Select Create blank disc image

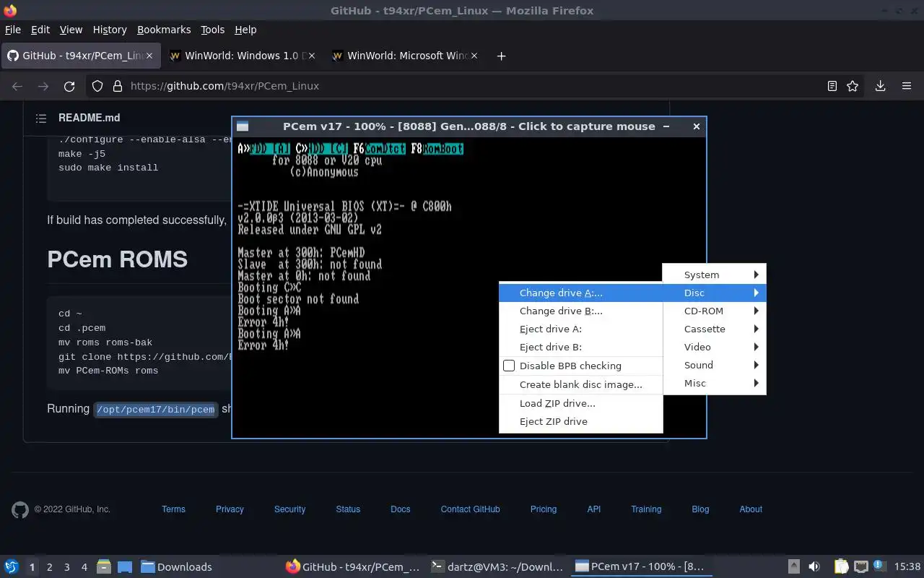[581, 384]
